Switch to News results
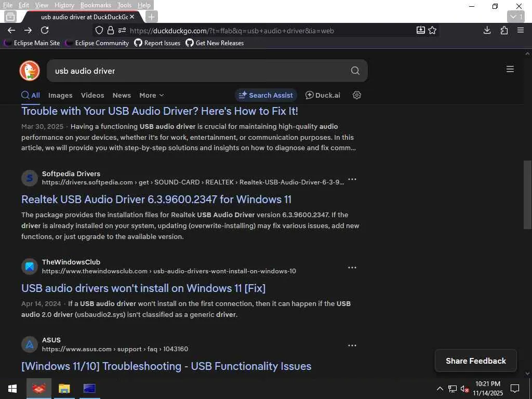532x399 pixels. (x=122, y=96)
